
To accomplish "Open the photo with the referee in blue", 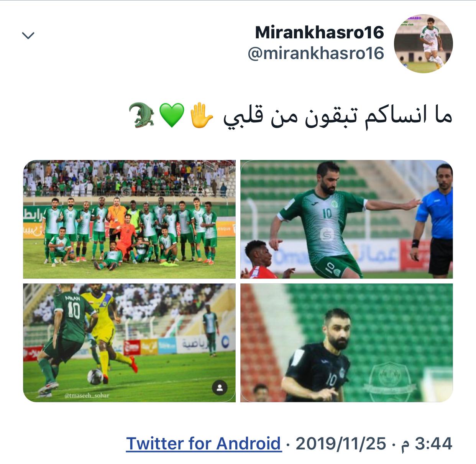I will tap(346, 219).
